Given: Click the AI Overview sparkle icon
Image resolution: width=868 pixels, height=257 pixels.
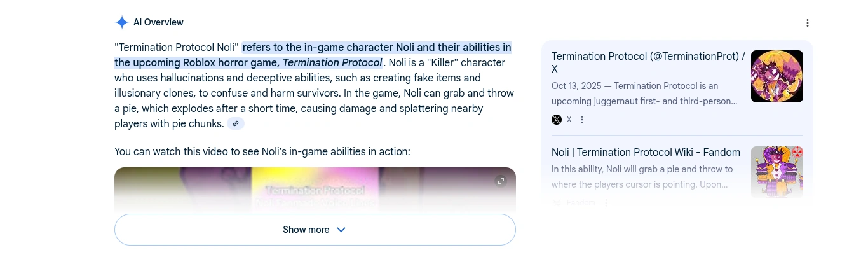Looking at the screenshot, I should [x=121, y=22].
